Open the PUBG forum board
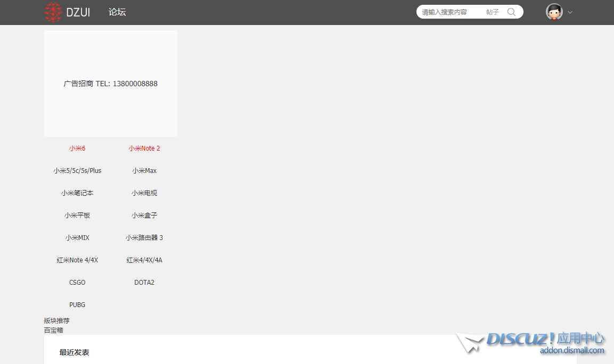 click(77, 305)
